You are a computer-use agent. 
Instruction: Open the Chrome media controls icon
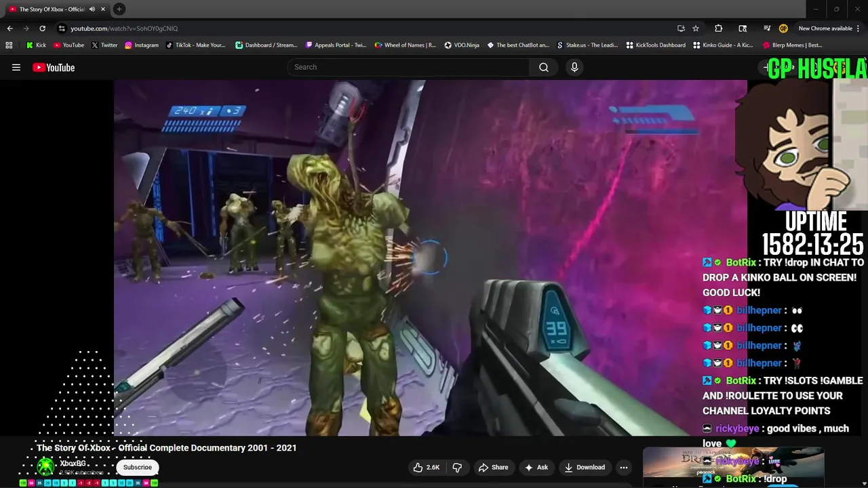(767, 28)
